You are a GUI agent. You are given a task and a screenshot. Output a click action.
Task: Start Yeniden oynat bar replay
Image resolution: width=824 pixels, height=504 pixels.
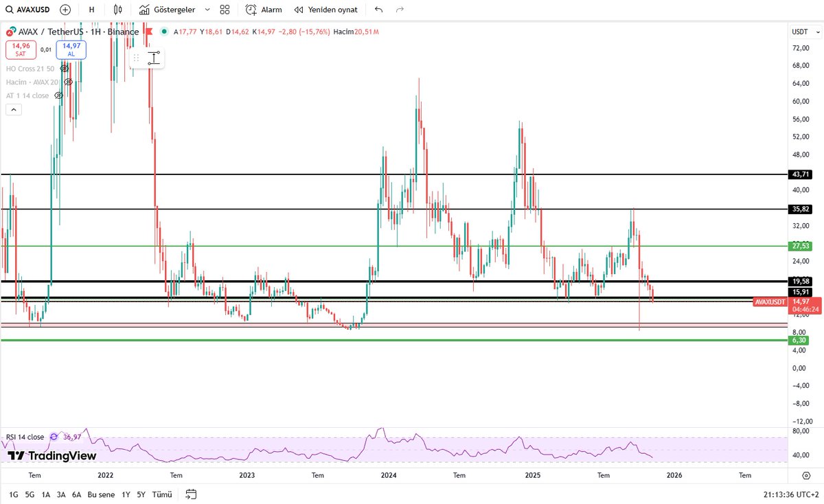[x=325, y=10]
